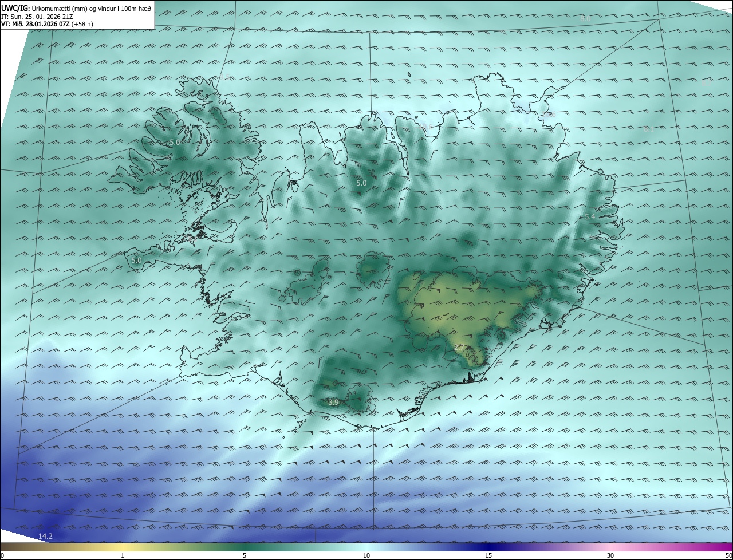
Task: Click the UWC/IG Úrkomumætti title line
Action: [x=77, y=8]
